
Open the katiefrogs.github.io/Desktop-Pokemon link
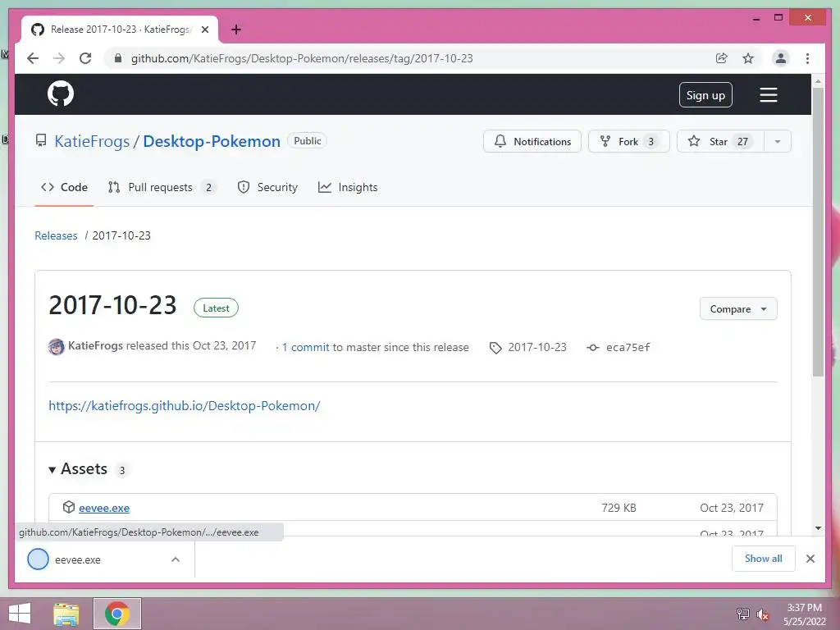click(185, 405)
